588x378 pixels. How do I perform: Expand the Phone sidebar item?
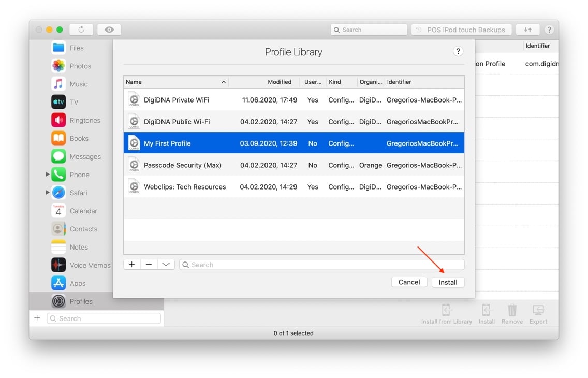coord(47,175)
